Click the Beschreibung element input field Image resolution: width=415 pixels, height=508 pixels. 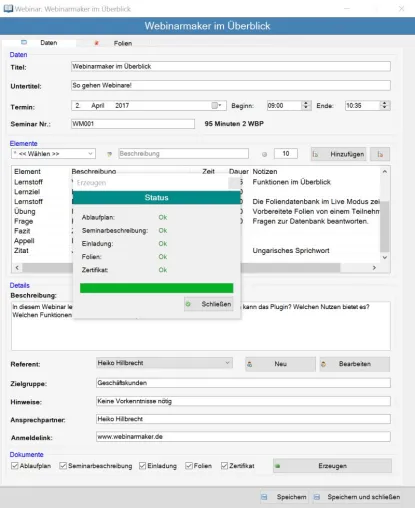(x=183, y=154)
